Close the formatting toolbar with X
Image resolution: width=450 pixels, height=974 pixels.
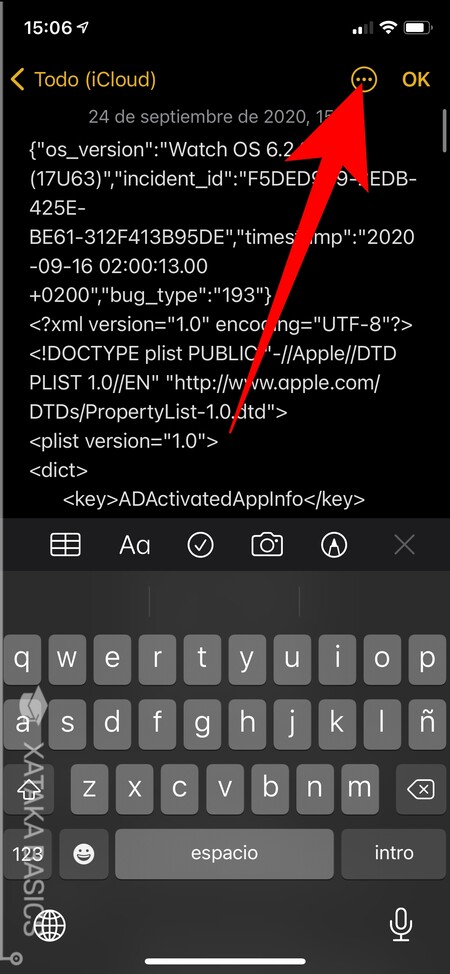pos(405,545)
